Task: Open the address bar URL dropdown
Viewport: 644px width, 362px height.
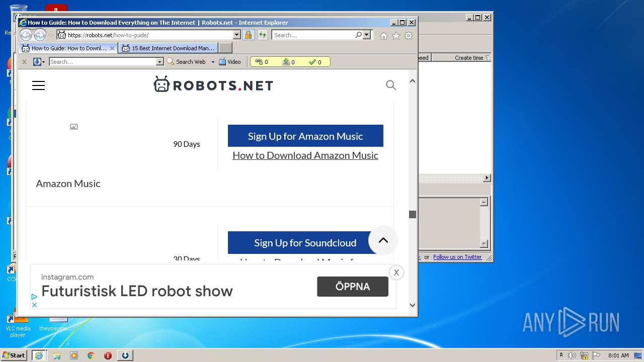Action: click(237, 35)
